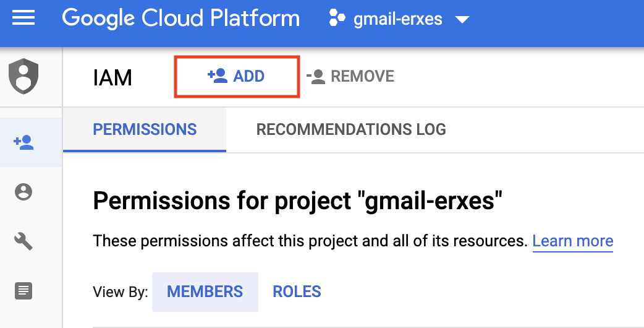Expand the gmail-erxes project dropdown arrow
This screenshot has height=328, width=644.
462,20
